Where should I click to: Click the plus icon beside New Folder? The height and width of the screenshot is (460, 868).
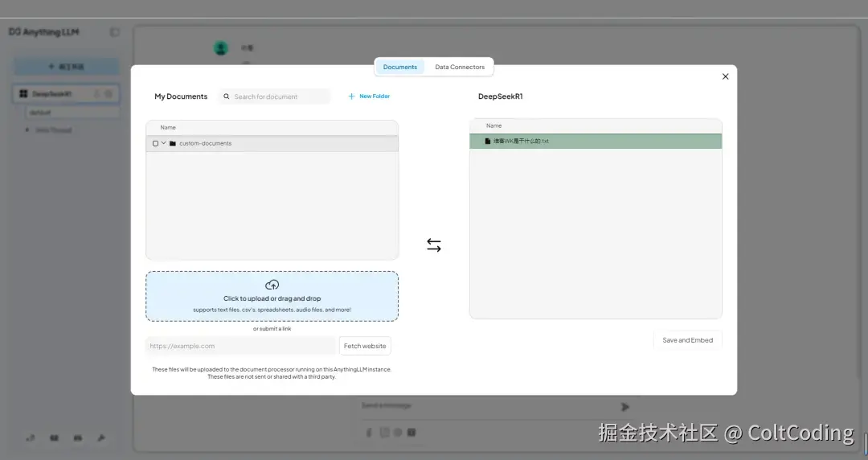(351, 97)
